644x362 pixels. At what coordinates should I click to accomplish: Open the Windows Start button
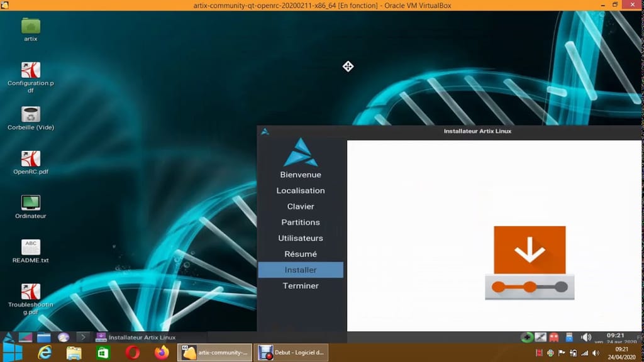pos(13,353)
